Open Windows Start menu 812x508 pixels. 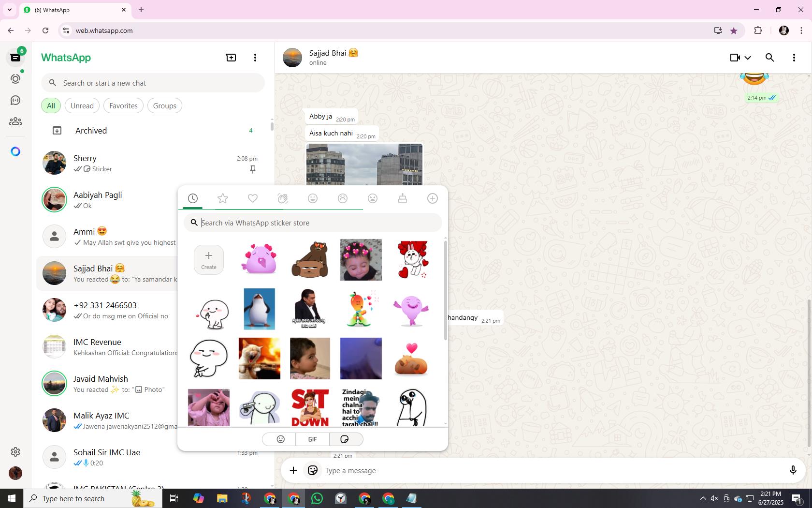[x=12, y=498]
